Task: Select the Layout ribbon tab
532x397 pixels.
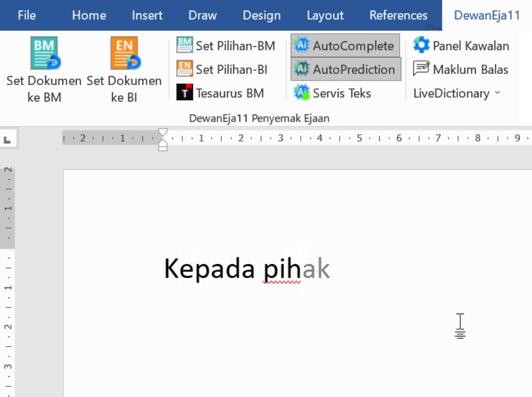Action: coord(325,15)
